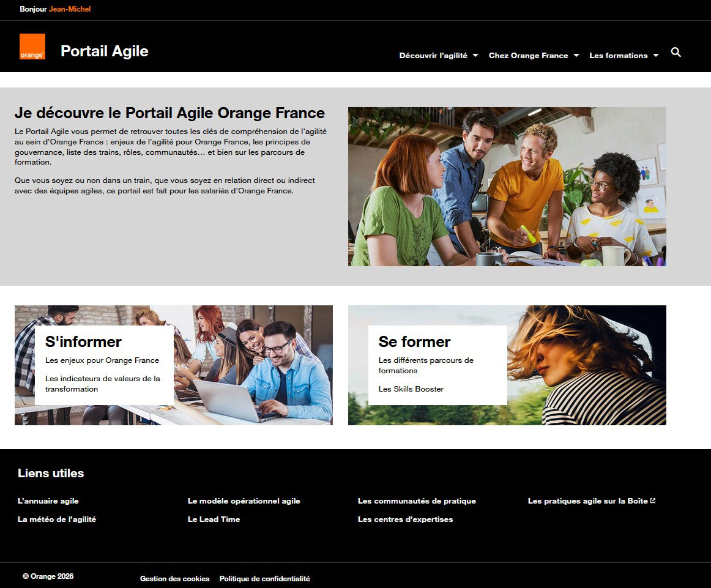711x588 pixels.
Task: Open Le Lead Time footer link
Action: click(214, 519)
